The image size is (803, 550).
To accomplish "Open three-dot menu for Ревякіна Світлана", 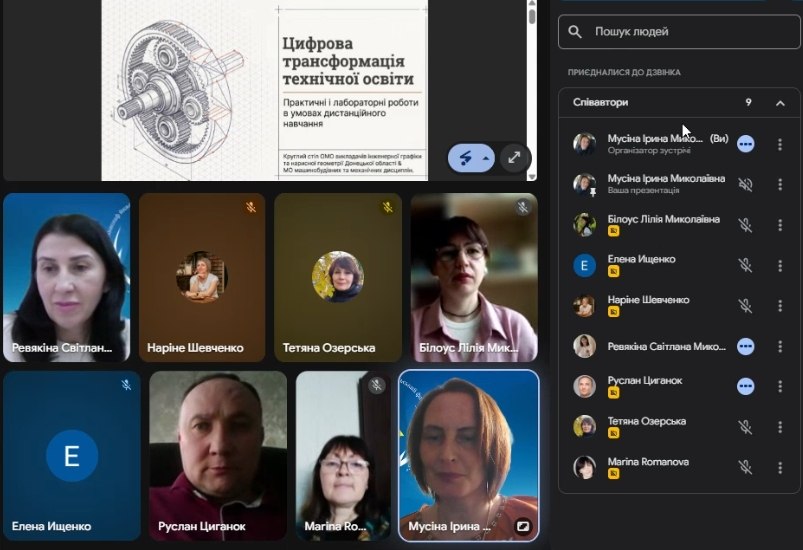I will [x=780, y=346].
